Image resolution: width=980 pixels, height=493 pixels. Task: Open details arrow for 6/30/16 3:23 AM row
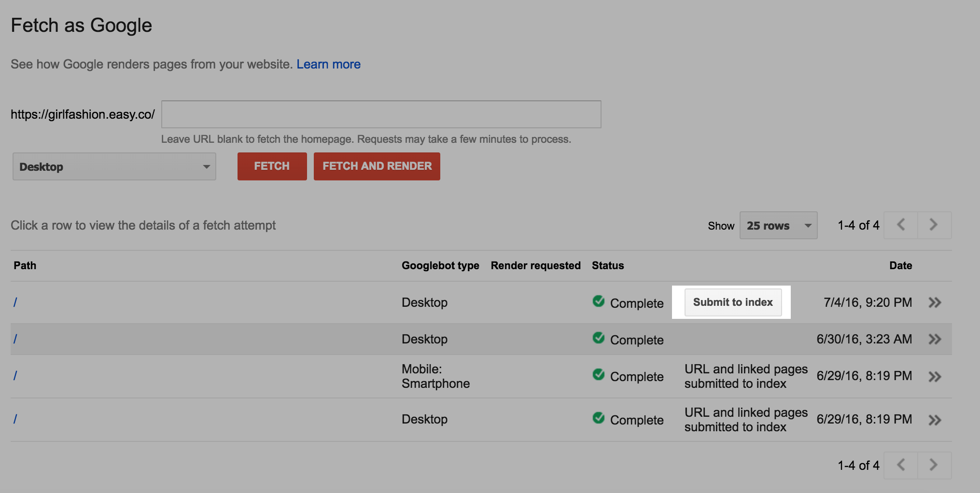(x=935, y=339)
